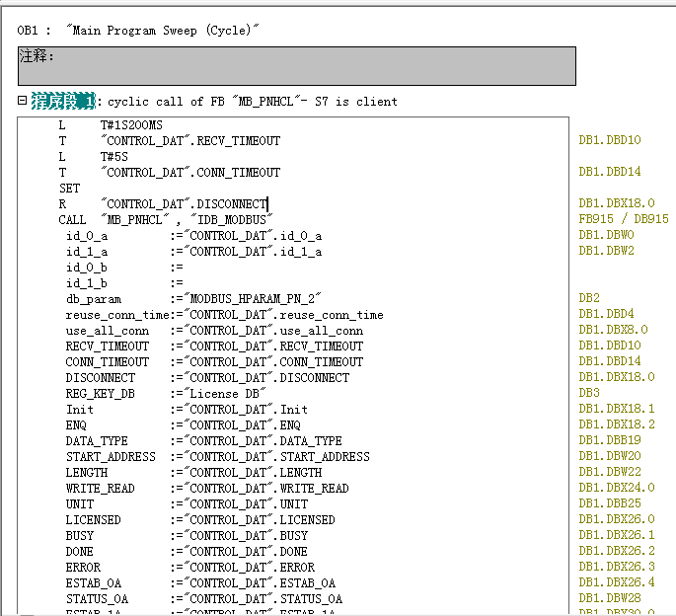The image size is (676, 616).
Task: Click the WRITE_READ parameter value
Action: 266,489
